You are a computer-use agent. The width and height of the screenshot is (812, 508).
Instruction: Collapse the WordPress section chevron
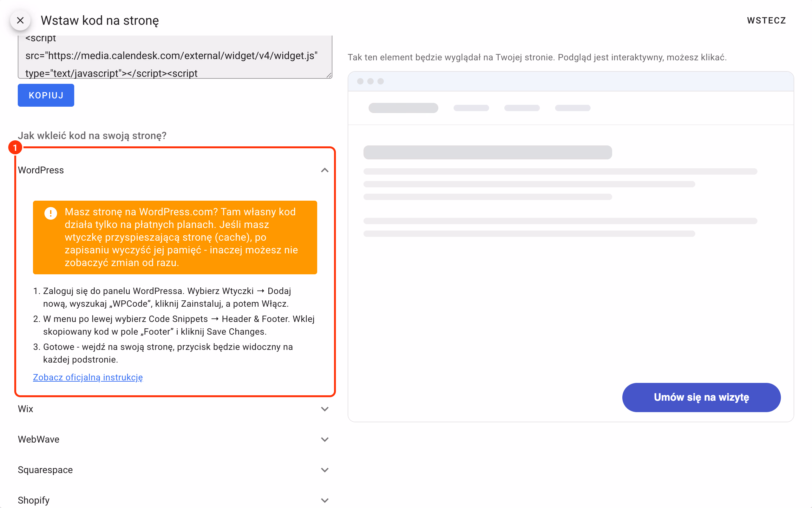click(324, 170)
